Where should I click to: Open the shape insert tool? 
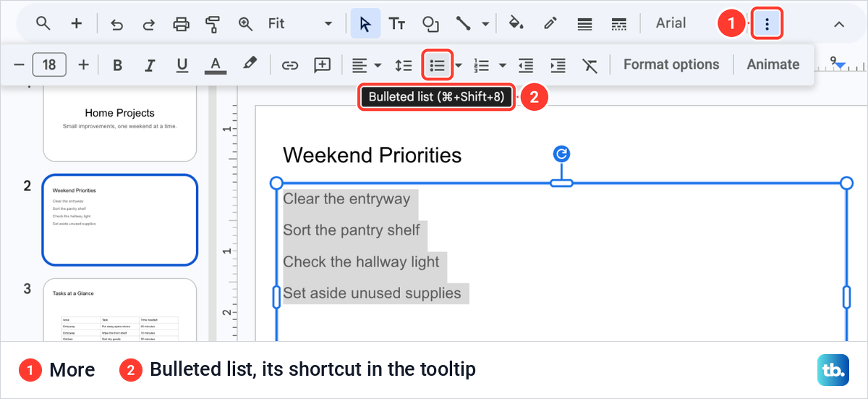tap(431, 24)
